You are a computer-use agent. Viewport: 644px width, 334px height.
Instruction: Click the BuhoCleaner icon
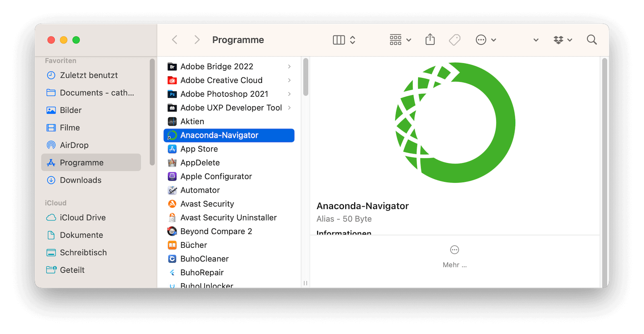tap(172, 259)
